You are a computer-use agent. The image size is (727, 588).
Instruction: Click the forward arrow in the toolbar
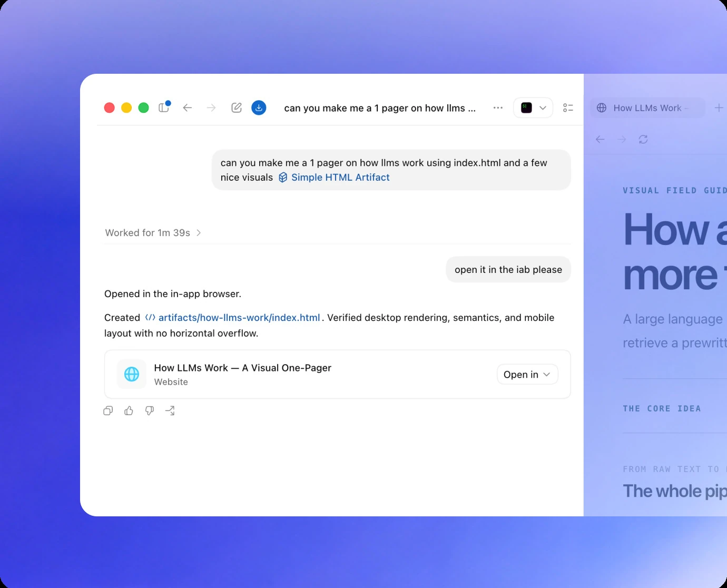pyautogui.click(x=211, y=107)
